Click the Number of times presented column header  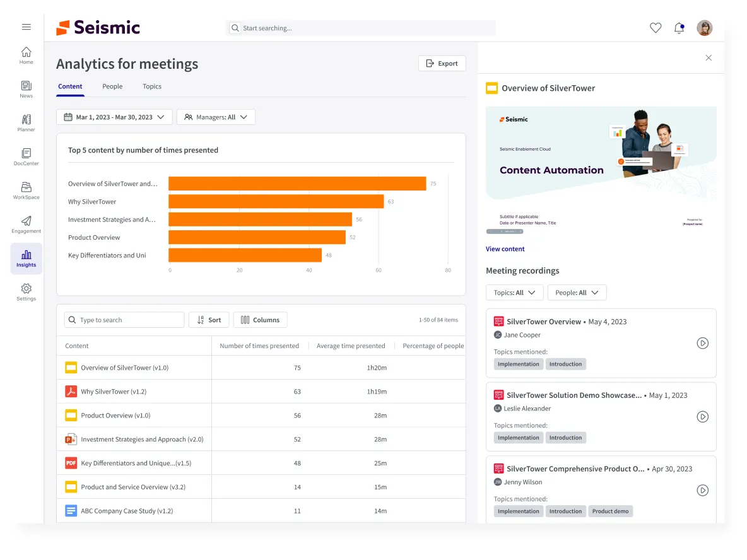coord(259,346)
